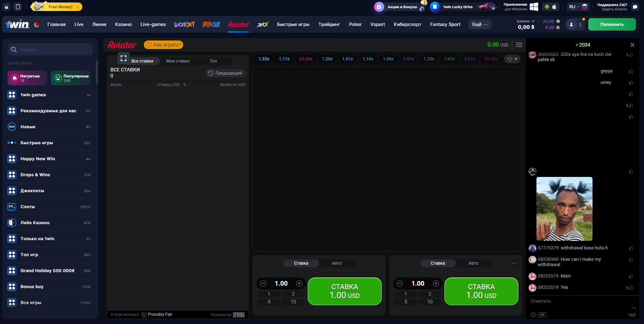This screenshot has width=644, height=324.
Task: Open emoji picker in chat
Action: [533, 315]
